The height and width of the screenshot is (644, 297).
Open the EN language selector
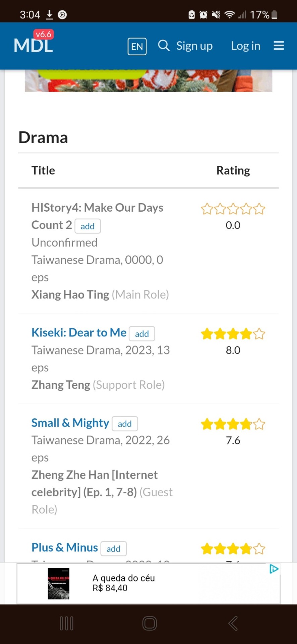click(137, 46)
